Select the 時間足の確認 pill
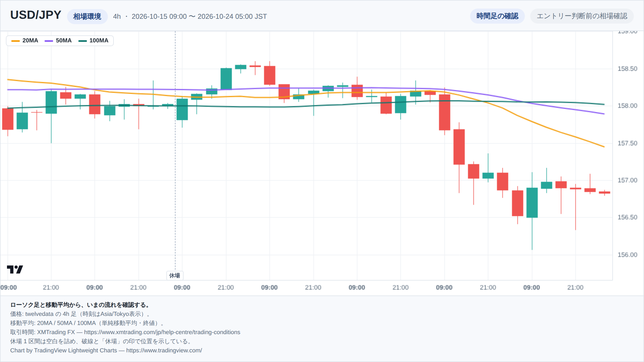Screen dimensions: 644x362 click(497, 16)
